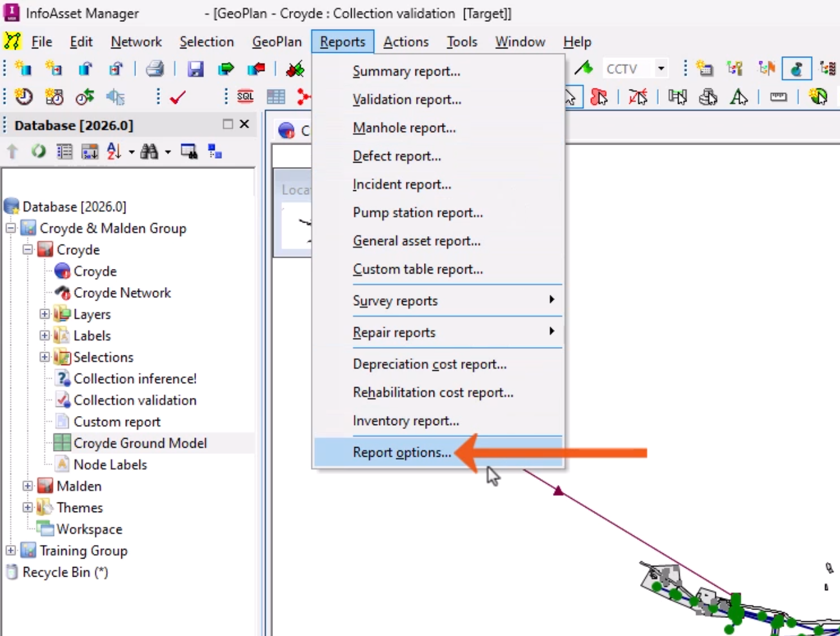
Task: Select the ruler measurement tool
Action: click(778, 97)
